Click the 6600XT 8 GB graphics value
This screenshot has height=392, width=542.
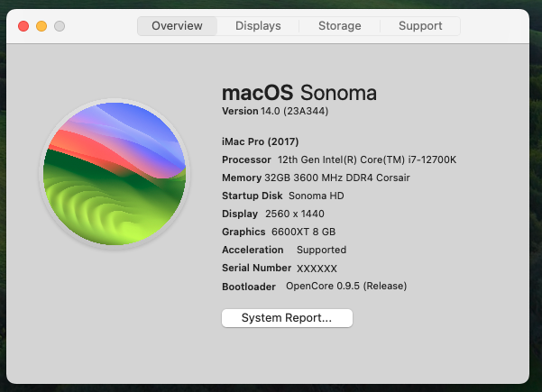pyautogui.click(x=304, y=232)
